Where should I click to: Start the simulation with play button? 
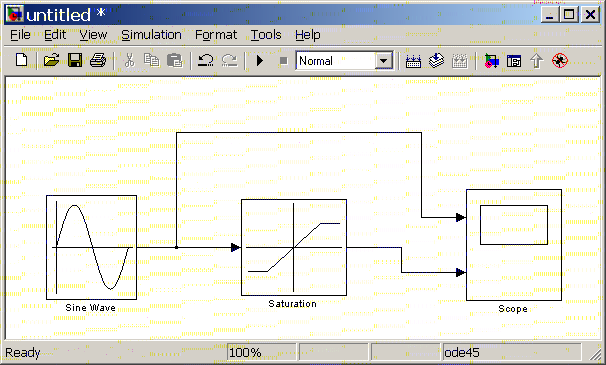(x=260, y=61)
